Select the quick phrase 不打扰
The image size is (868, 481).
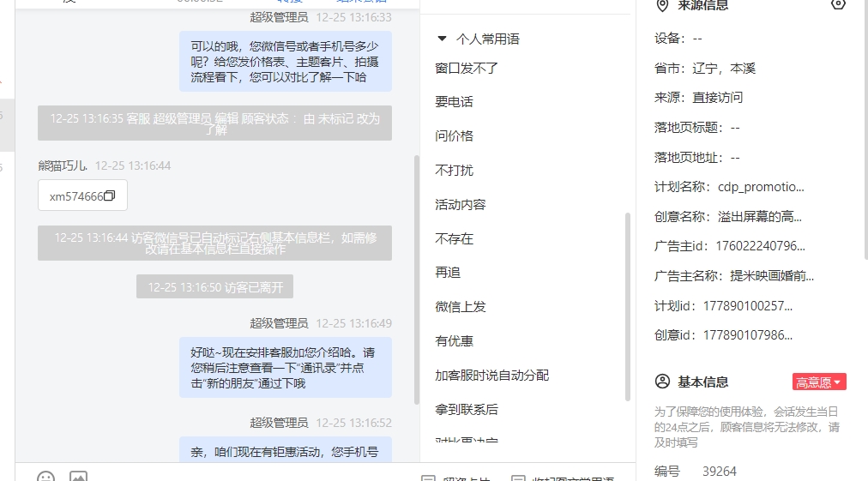454,171
